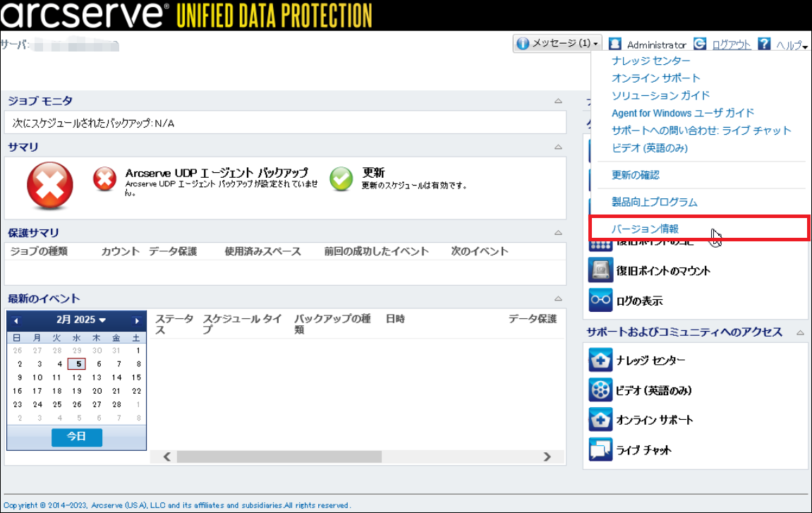
Task: Select February 28 in calendar
Action: [116, 404]
